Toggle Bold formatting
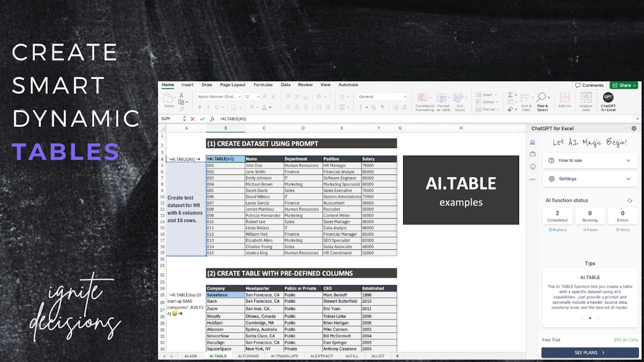644x362 pixels. 199,107
